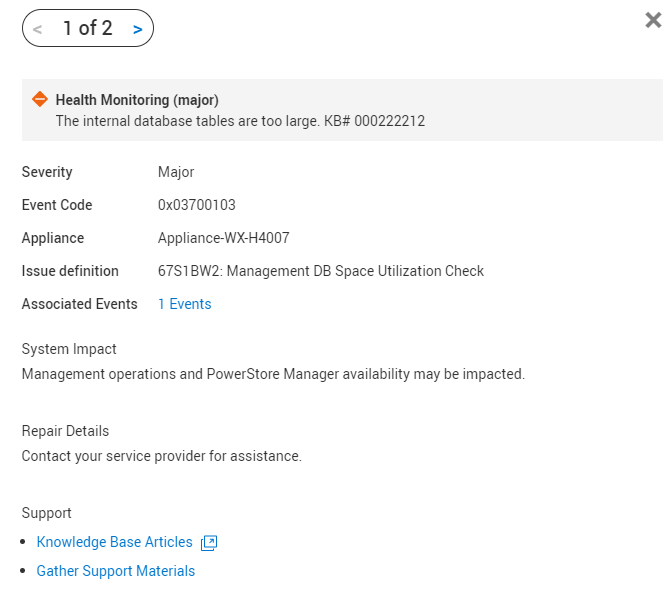
Task: Select the Health Monitoring (major) title
Action: pos(137,100)
